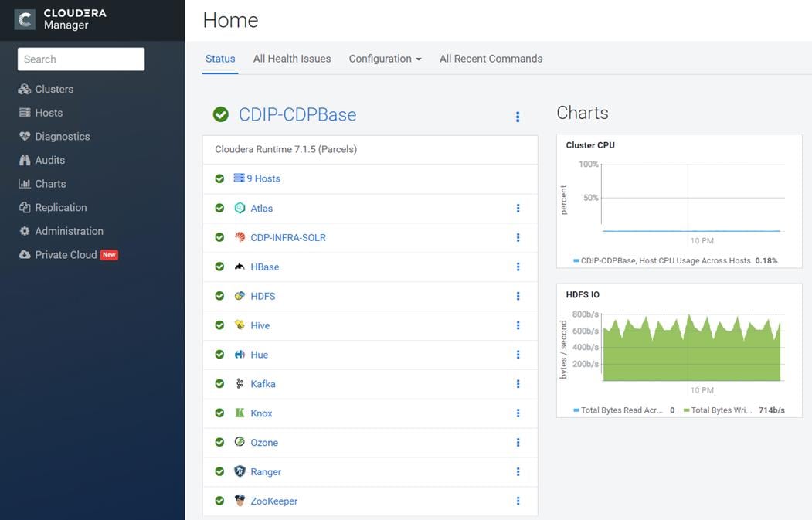
Task: Click the Total Bytes Written green legend swatch
Action: [686, 410]
